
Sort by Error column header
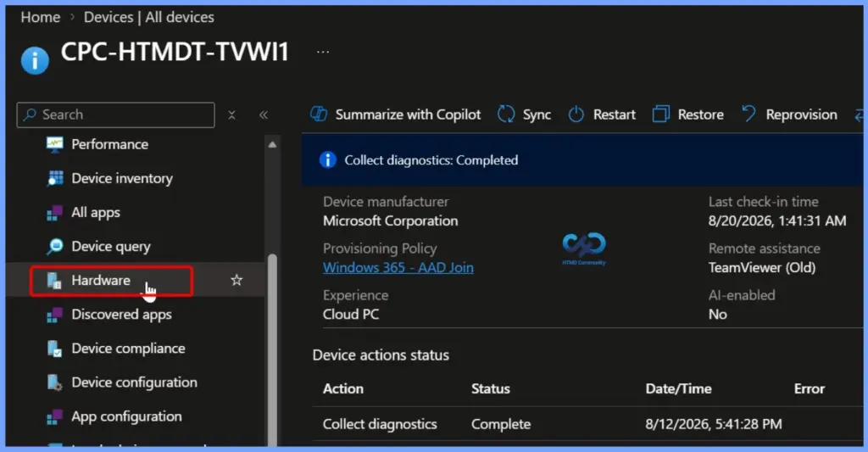[x=810, y=389]
